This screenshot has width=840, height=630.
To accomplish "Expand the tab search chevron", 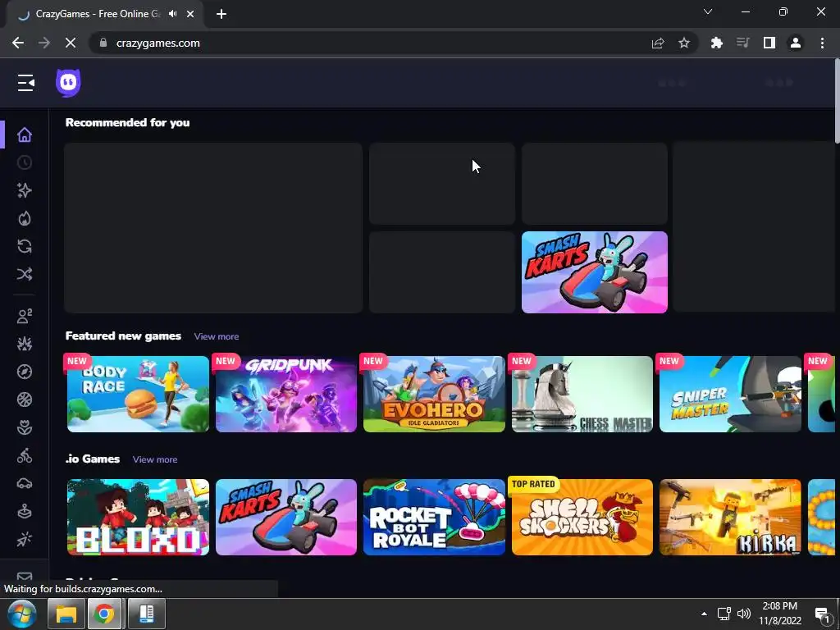I will coord(708,11).
